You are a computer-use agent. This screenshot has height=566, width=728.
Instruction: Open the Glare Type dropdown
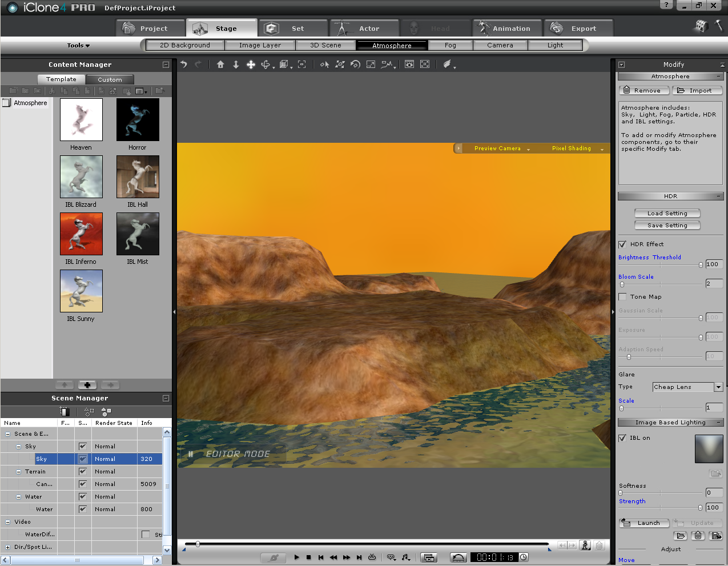[x=718, y=387]
